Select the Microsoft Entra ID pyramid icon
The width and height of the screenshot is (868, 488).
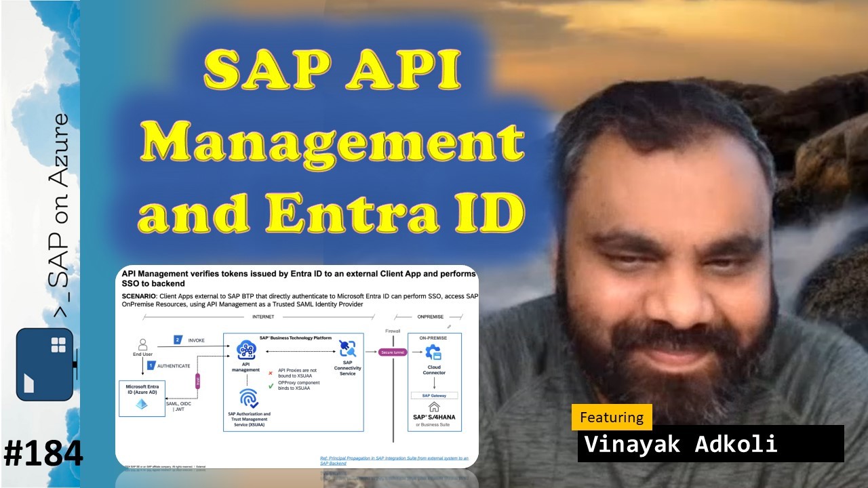142,404
